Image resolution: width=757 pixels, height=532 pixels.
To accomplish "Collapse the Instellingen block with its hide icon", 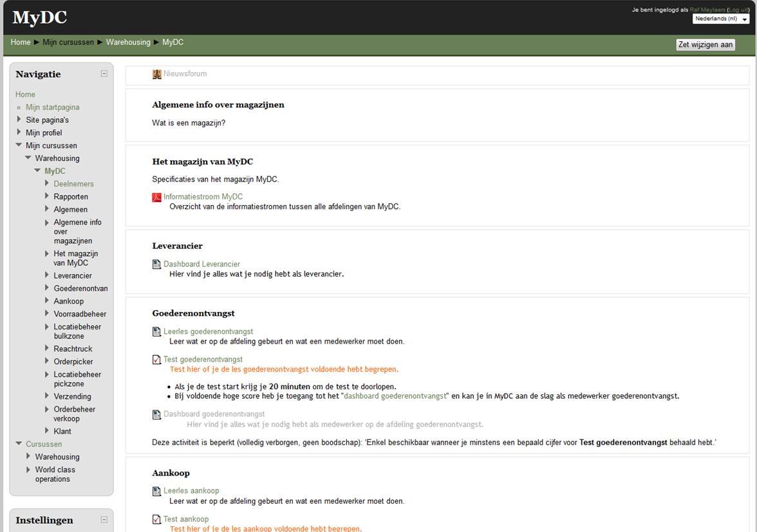I will [x=104, y=520].
